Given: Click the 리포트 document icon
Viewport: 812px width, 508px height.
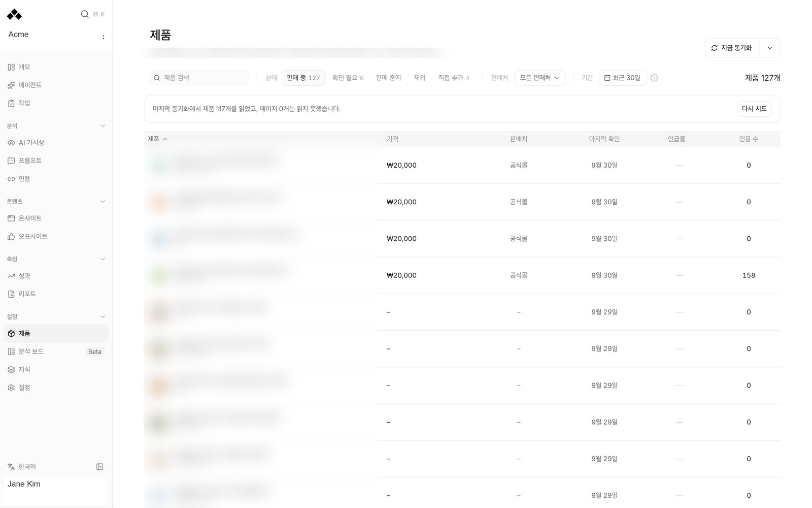Looking at the screenshot, I should tap(11, 294).
